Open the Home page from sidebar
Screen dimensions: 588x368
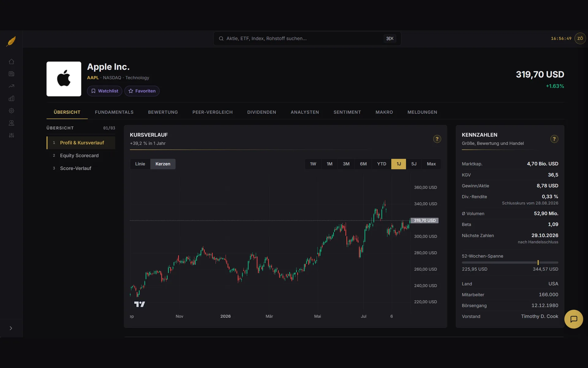(11, 62)
